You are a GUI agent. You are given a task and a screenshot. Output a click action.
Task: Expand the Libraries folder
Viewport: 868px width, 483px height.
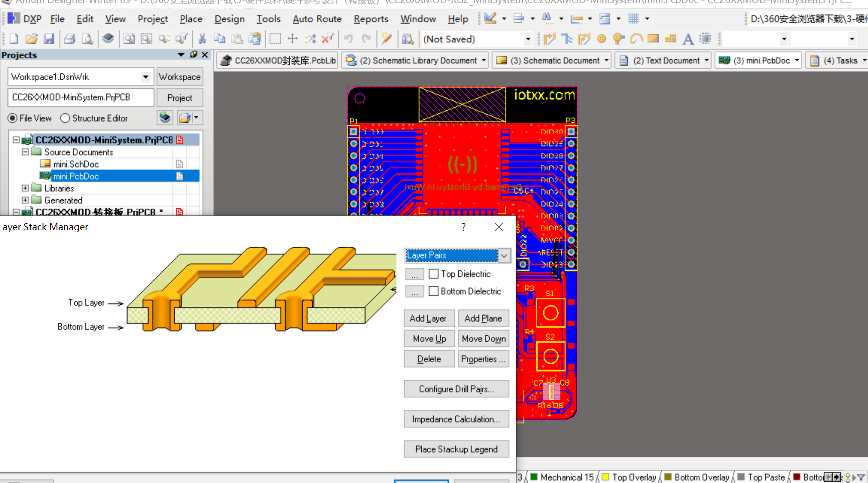point(25,188)
